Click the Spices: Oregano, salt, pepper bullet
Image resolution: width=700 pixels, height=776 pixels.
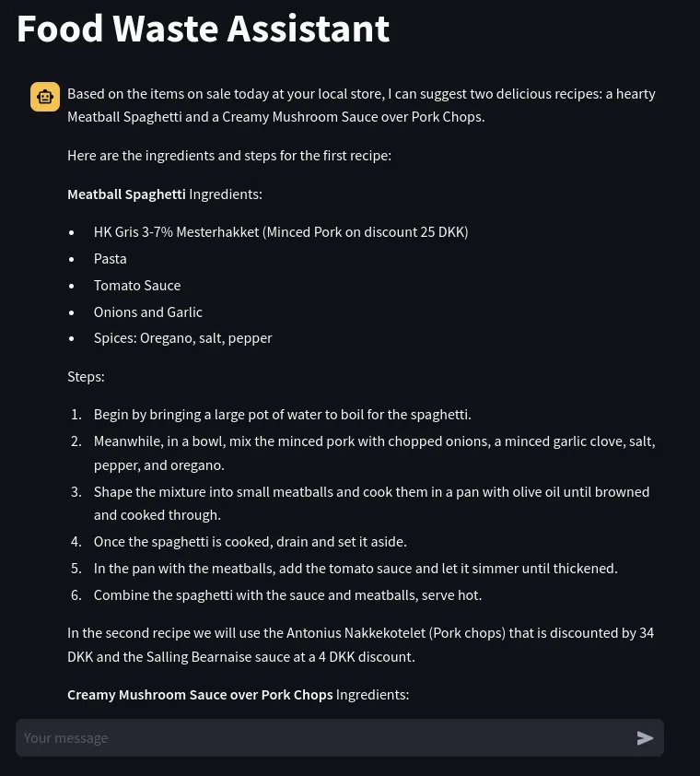[183, 338]
